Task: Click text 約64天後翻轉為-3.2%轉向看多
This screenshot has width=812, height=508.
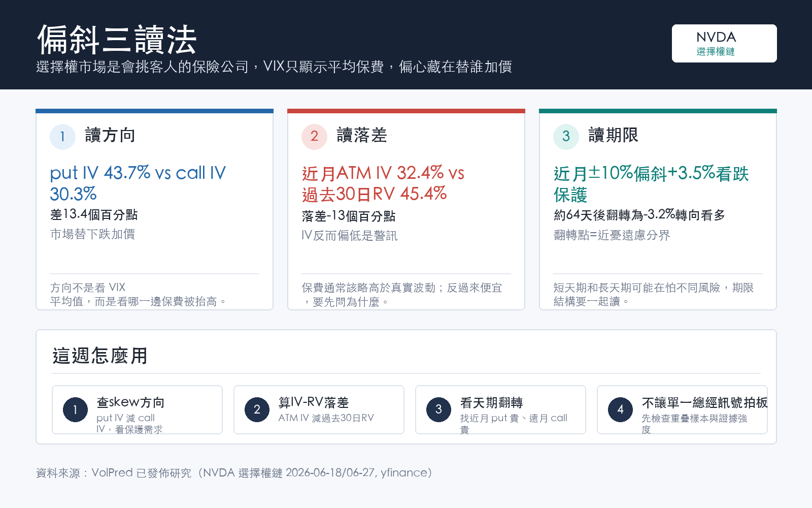Action: (639, 215)
